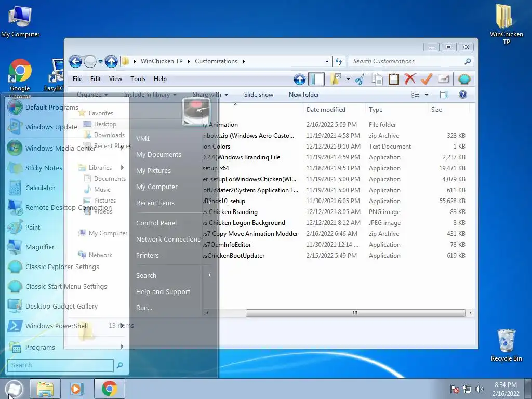Toggle the preview pane button
The image size is (532, 399).
tap(444, 95)
